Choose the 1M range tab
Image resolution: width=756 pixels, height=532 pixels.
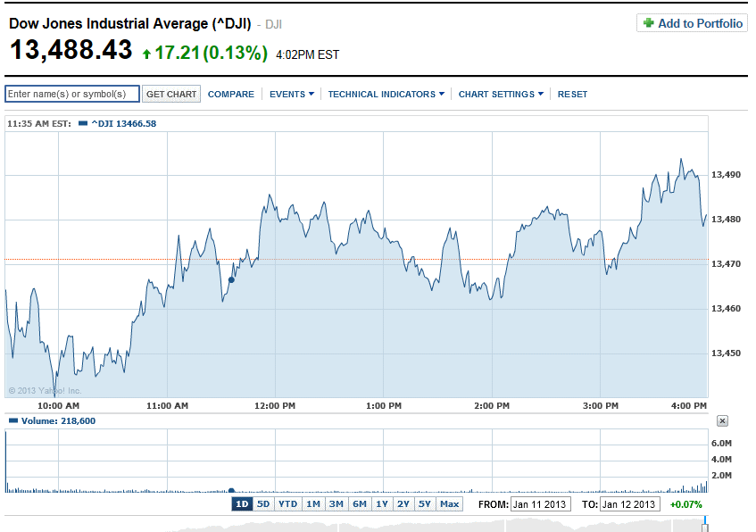pyautogui.click(x=312, y=504)
